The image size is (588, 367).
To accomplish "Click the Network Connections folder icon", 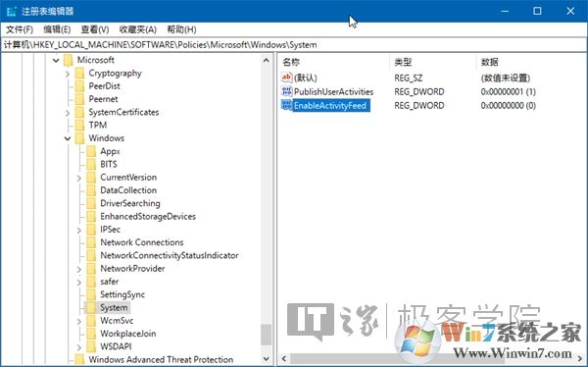I will tap(91, 242).
